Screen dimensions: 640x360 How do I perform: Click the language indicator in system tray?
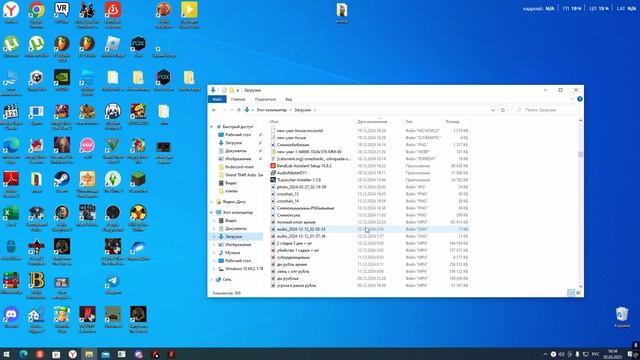pyautogui.click(x=596, y=354)
